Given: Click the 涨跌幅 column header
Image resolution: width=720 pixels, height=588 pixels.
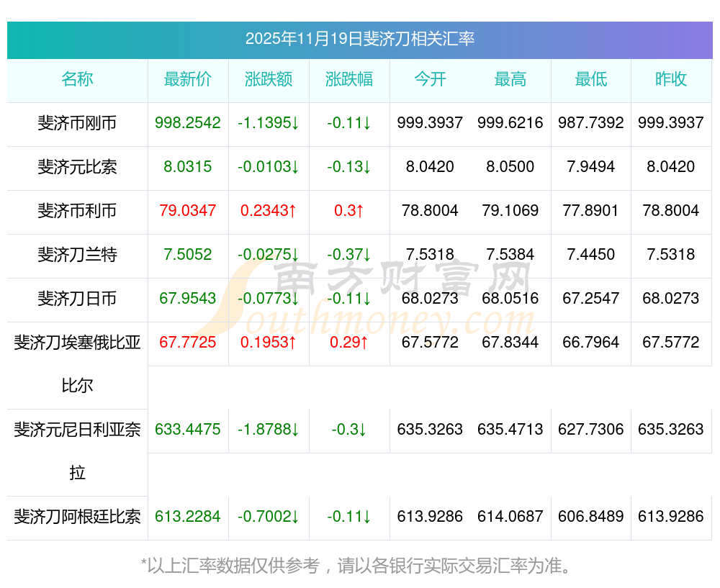Looking at the screenshot, I should pos(349,79).
